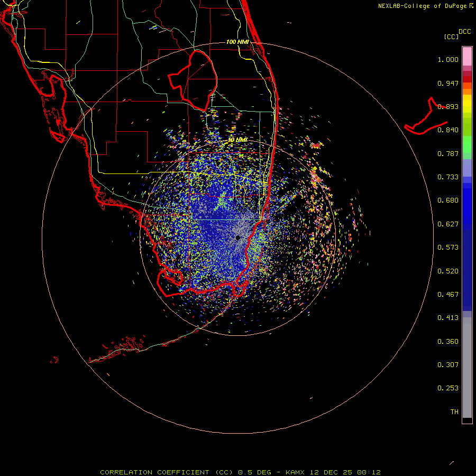Click the 0.520 color scale value
Image resolution: width=476 pixels, height=476 pixels.
point(448,271)
